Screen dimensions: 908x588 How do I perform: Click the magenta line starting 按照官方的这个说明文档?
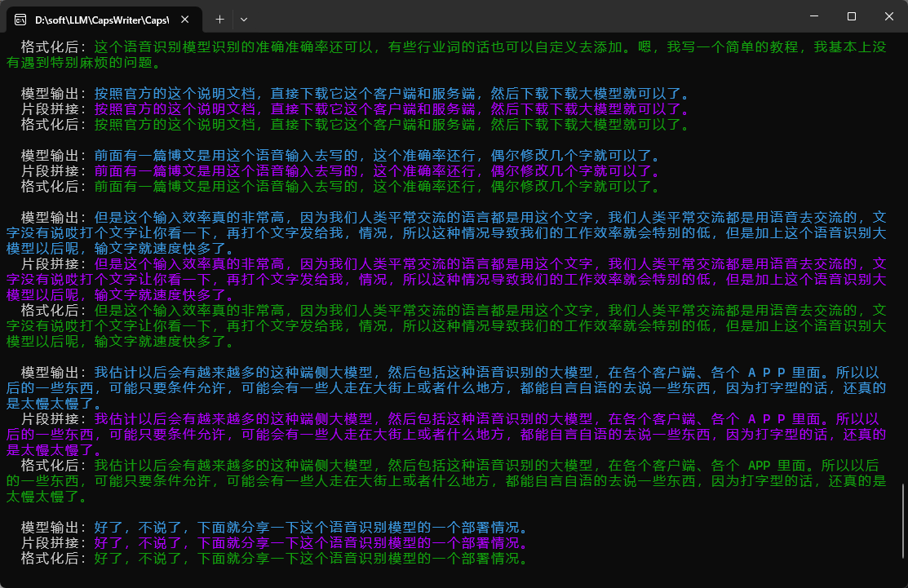[392, 108]
